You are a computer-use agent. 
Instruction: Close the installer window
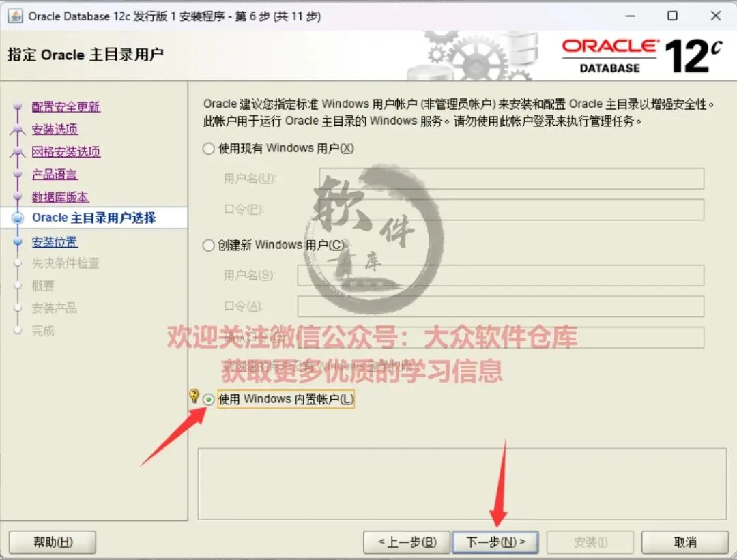click(x=715, y=16)
